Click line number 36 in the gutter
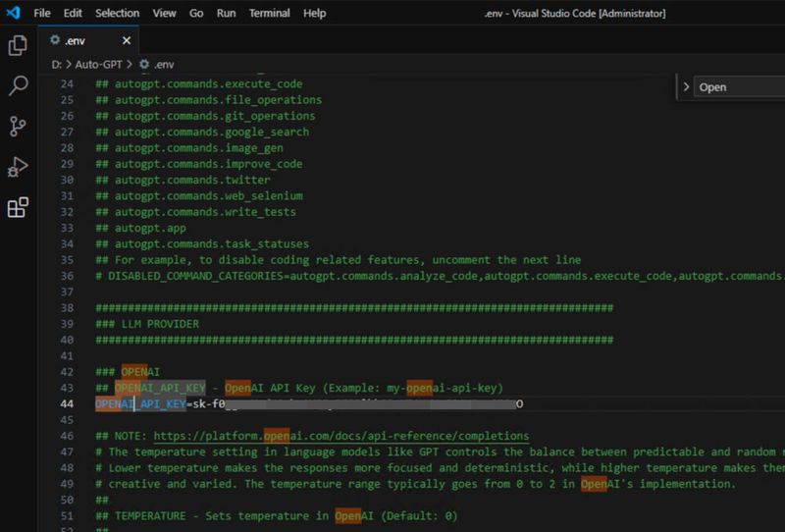The height and width of the screenshot is (532, 785). tap(67, 276)
